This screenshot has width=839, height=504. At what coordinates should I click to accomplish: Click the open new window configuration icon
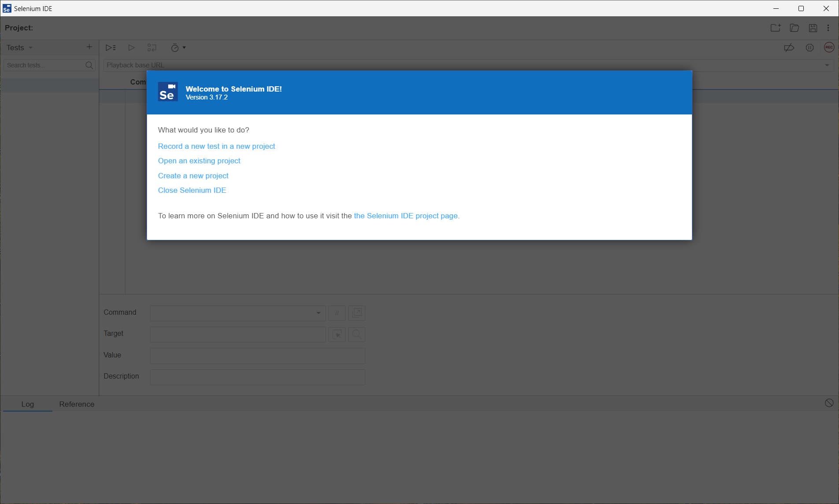(x=357, y=313)
